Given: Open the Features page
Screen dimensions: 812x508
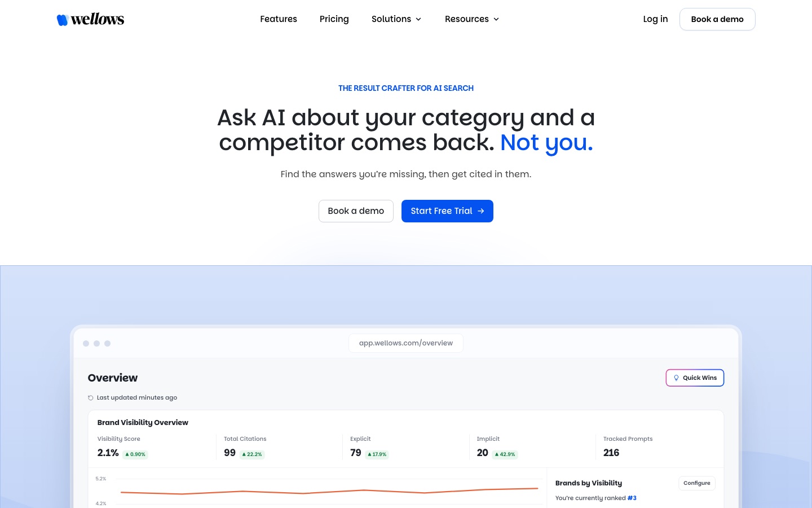Looking at the screenshot, I should [x=279, y=19].
